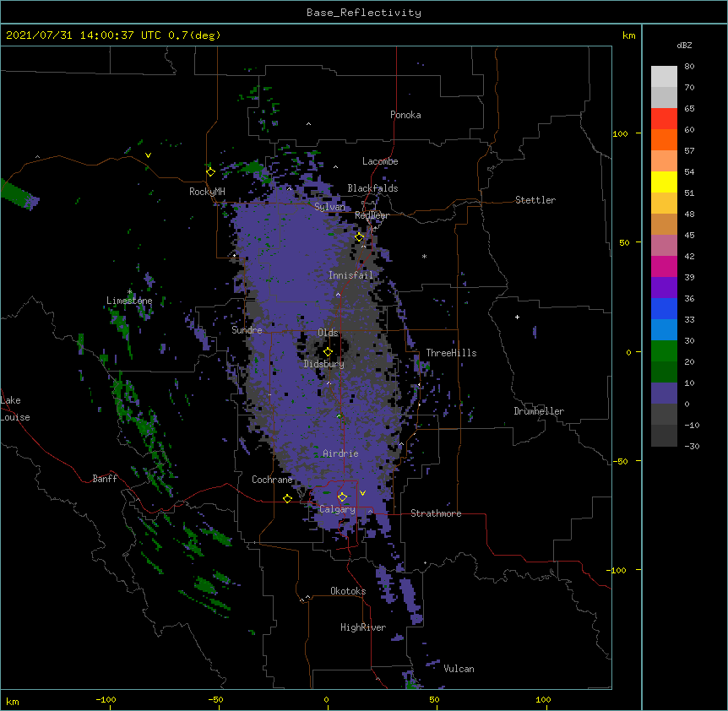Click the RedDeer city label
This screenshot has height=711, width=728.
click(x=372, y=215)
